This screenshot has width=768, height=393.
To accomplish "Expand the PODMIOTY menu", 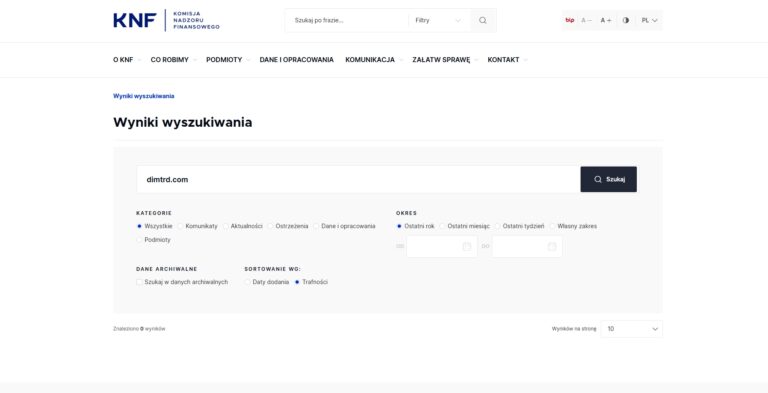I will click(228, 60).
